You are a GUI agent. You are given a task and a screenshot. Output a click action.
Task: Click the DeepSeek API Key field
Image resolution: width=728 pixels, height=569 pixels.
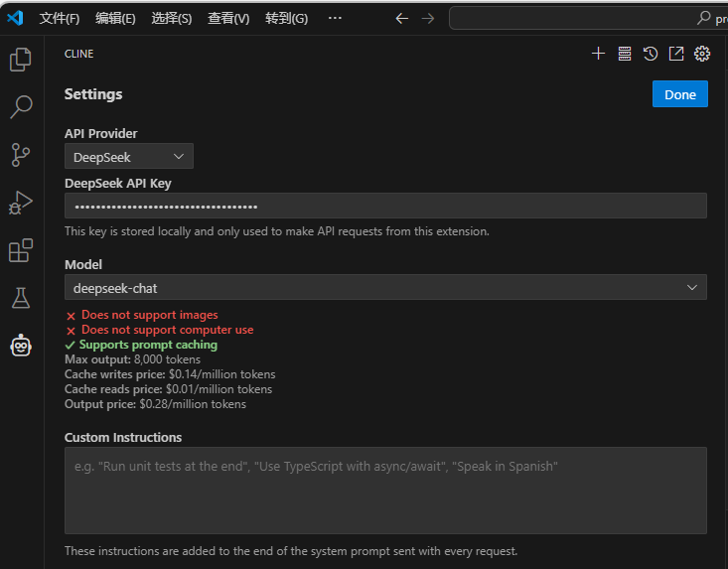(x=385, y=206)
